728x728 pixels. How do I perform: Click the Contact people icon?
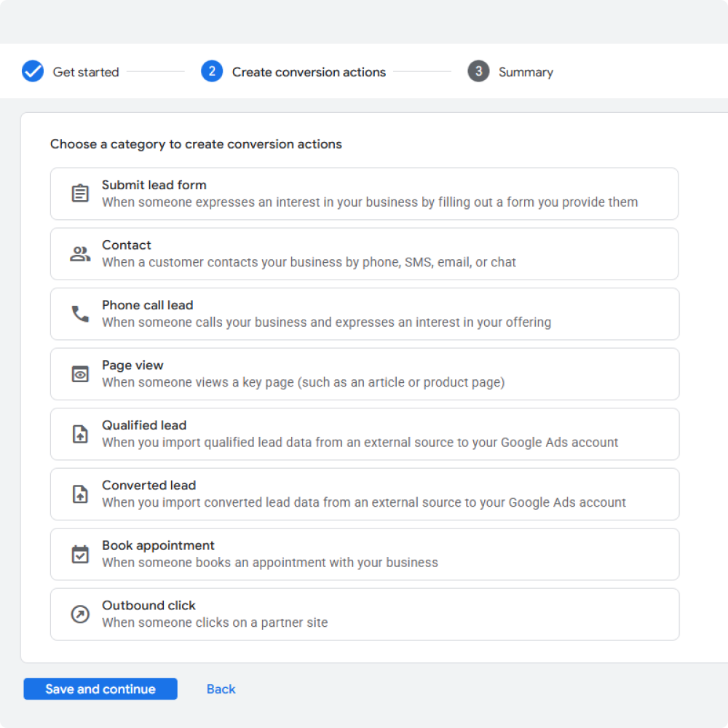click(80, 253)
